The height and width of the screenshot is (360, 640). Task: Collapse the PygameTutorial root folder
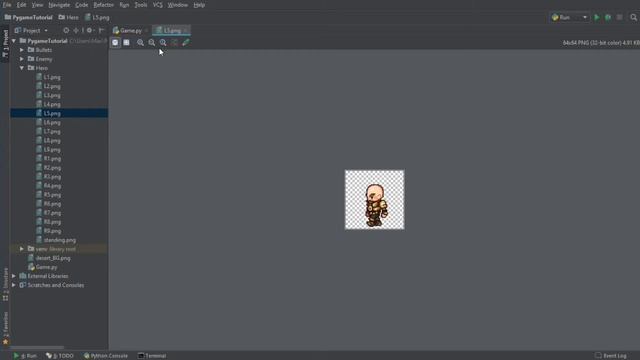14,41
